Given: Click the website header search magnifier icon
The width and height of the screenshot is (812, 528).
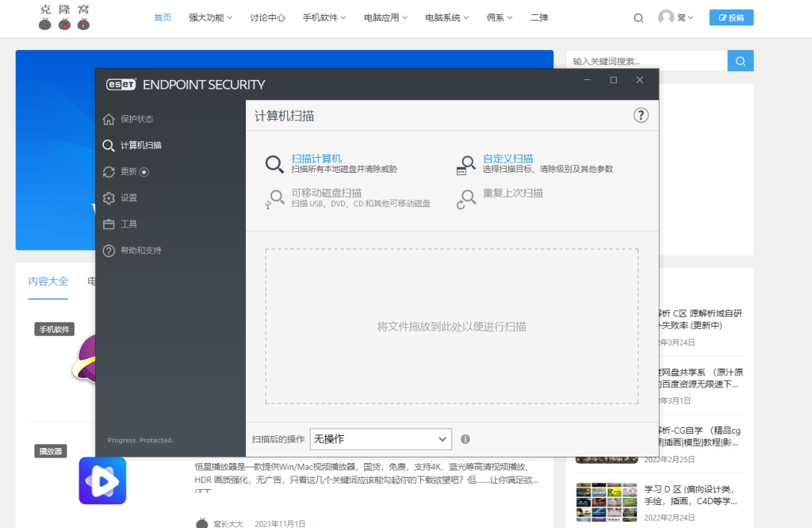Looking at the screenshot, I should tap(638, 18).
